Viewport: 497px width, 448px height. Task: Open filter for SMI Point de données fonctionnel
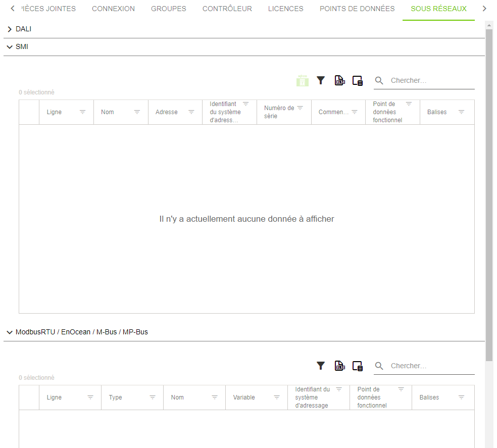[409, 104]
